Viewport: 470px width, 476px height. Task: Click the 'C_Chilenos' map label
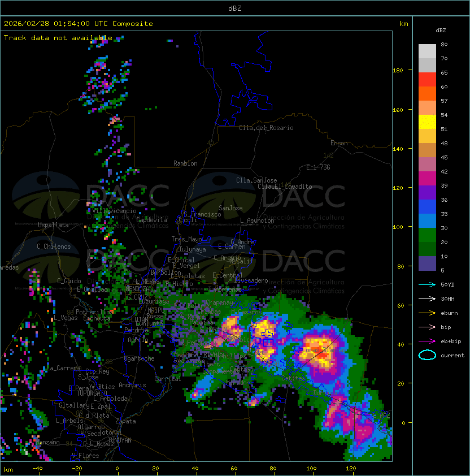(54, 246)
